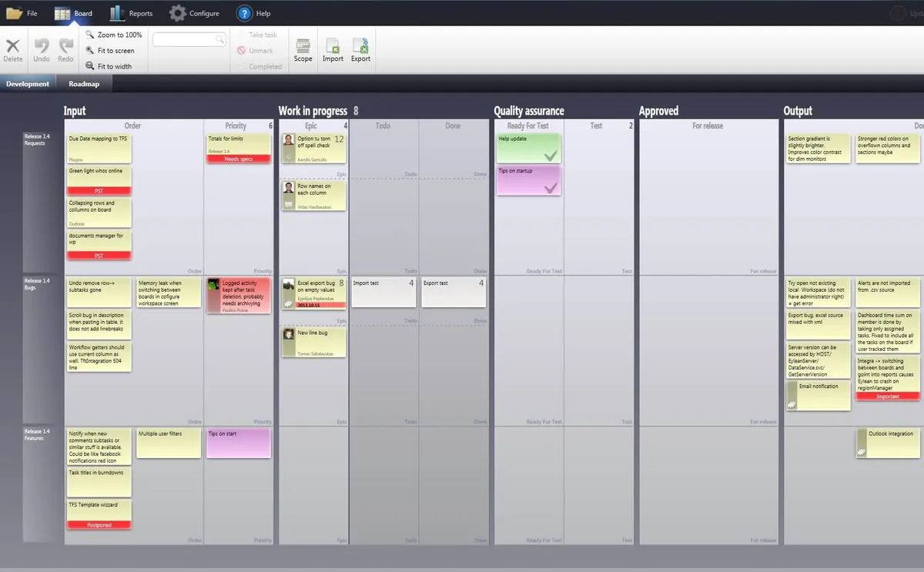Open the Scope tool
This screenshot has width=924, height=572.
click(x=303, y=50)
